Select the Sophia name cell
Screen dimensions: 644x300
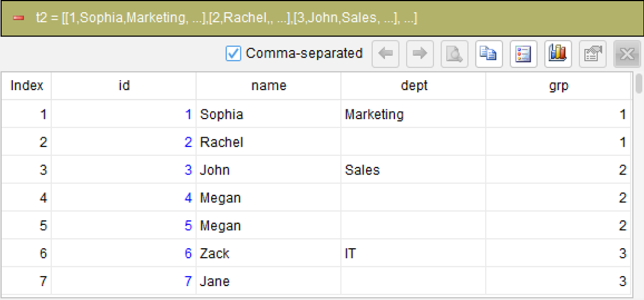pyautogui.click(x=269, y=114)
